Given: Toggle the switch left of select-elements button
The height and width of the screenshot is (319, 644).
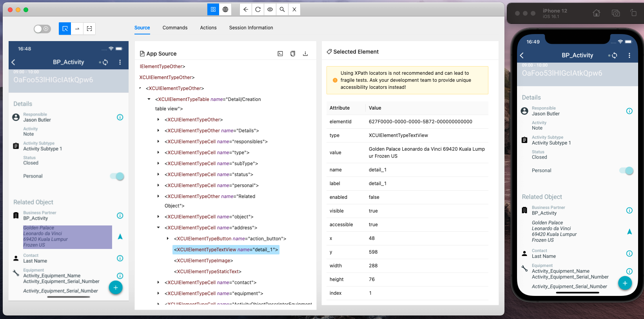Looking at the screenshot, I should pos(42,29).
